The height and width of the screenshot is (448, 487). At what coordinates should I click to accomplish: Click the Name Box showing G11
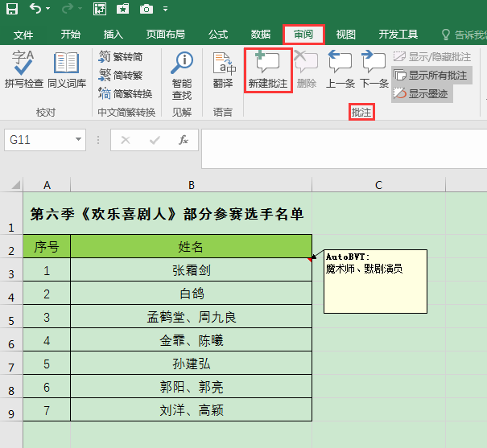click(39, 140)
